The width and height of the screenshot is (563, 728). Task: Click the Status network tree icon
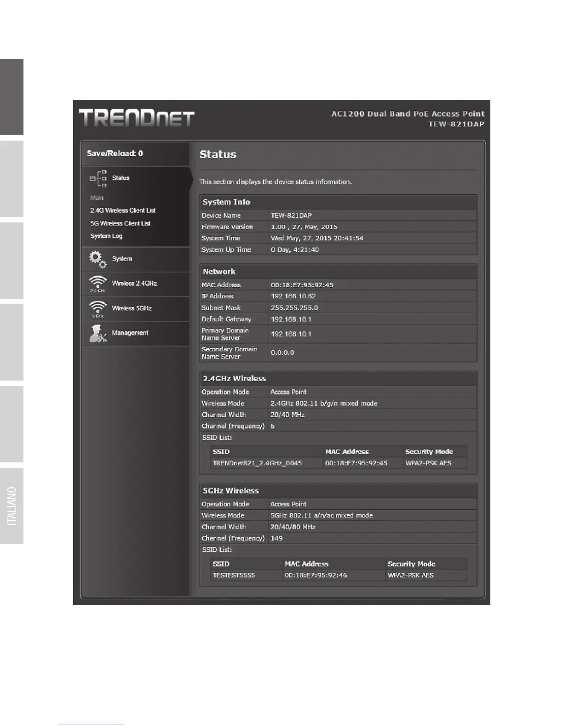point(98,178)
